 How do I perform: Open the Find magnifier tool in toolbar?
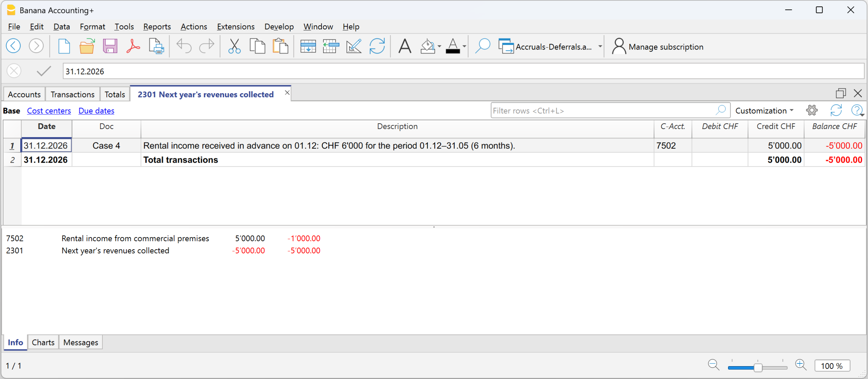pyautogui.click(x=482, y=46)
